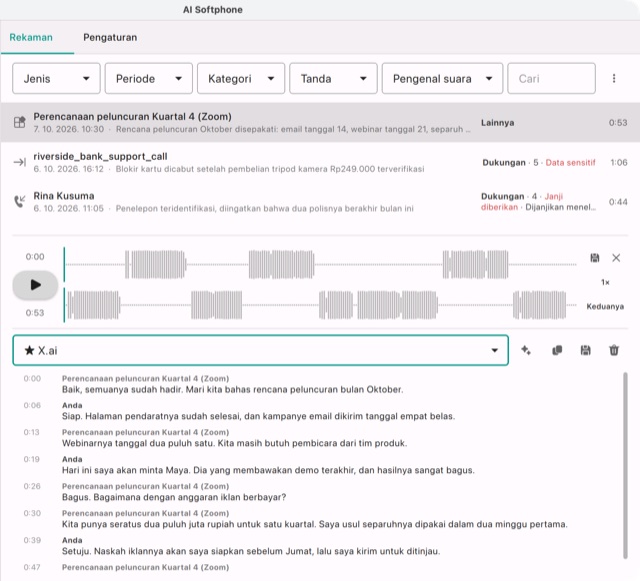Click the transcript vertical scrollbar
The height and width of the screenshot is (581, 640).
coord(625,465)
